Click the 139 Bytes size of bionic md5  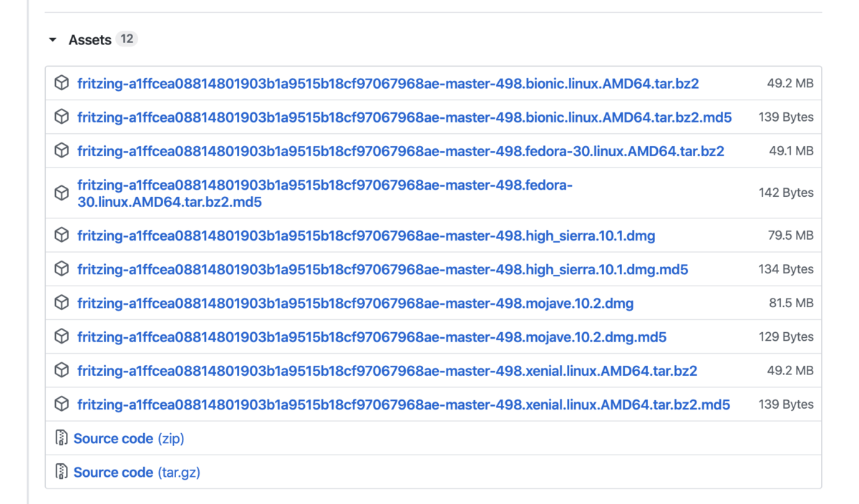(786, 117)
